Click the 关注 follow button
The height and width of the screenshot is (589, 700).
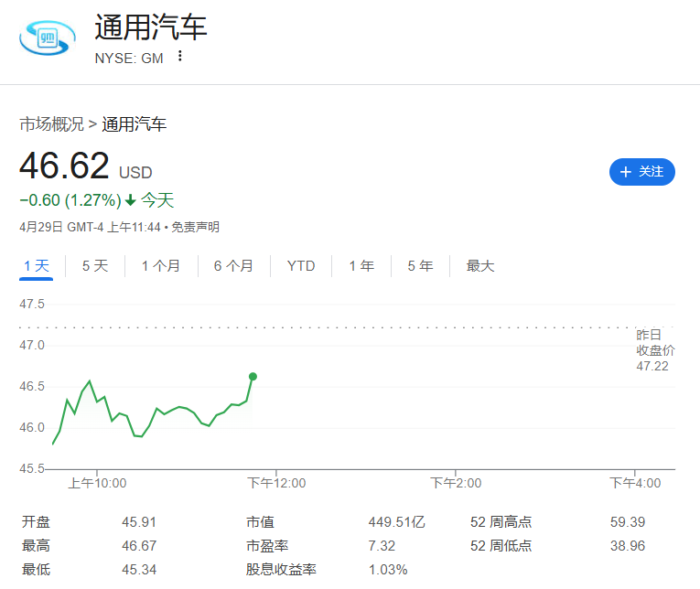(x=642, y=172)
